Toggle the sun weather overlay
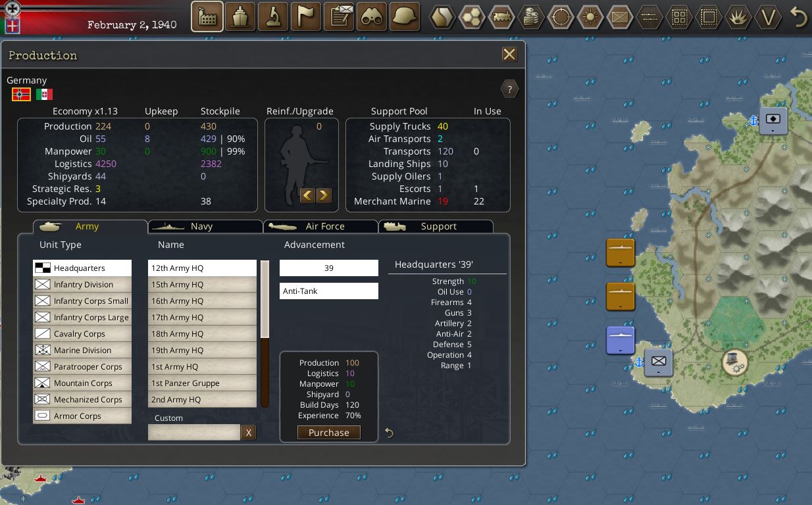Image resolution: width=812 pixels, height=505 pixels. (591, 16)
